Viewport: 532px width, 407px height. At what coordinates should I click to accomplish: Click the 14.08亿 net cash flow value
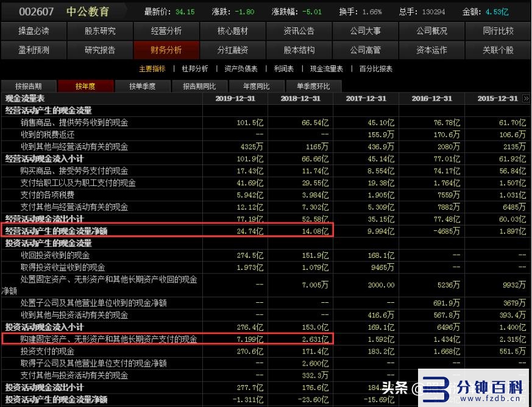(x=315, y=232)
